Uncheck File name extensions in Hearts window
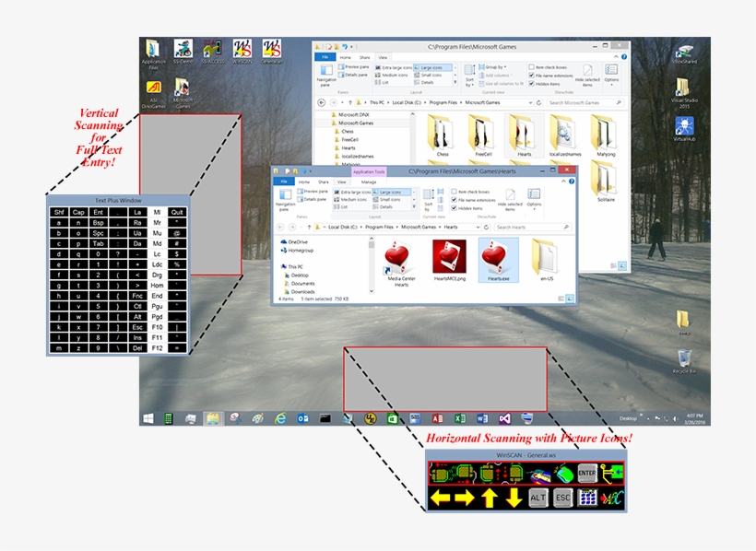Viewport: 756px width, 551px height. pyautogui.click(x=455, y=199)
